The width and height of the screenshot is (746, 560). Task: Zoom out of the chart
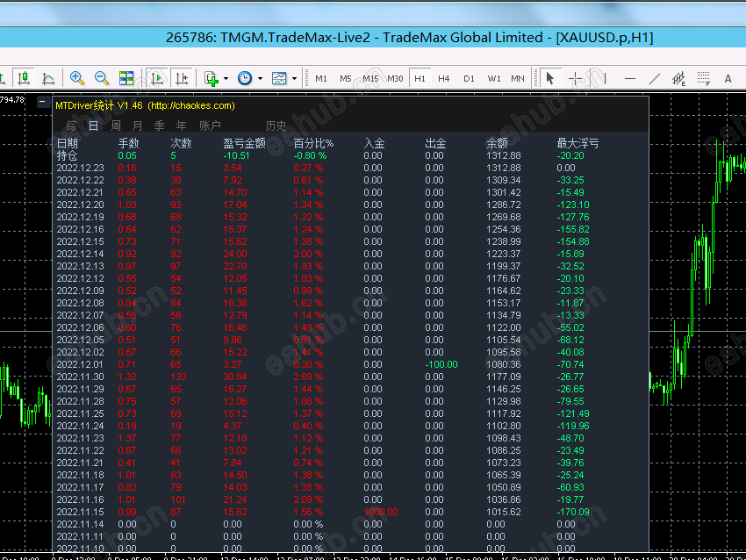coord(101,77)
